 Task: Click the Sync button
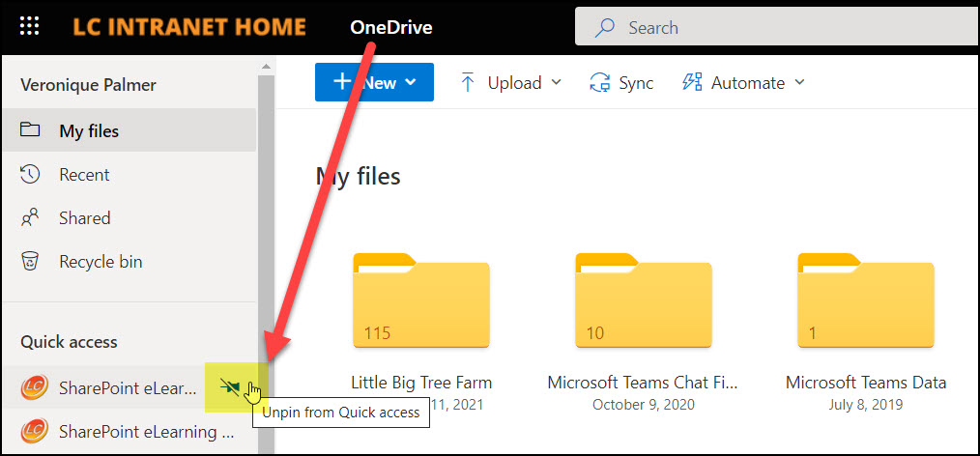622,83
